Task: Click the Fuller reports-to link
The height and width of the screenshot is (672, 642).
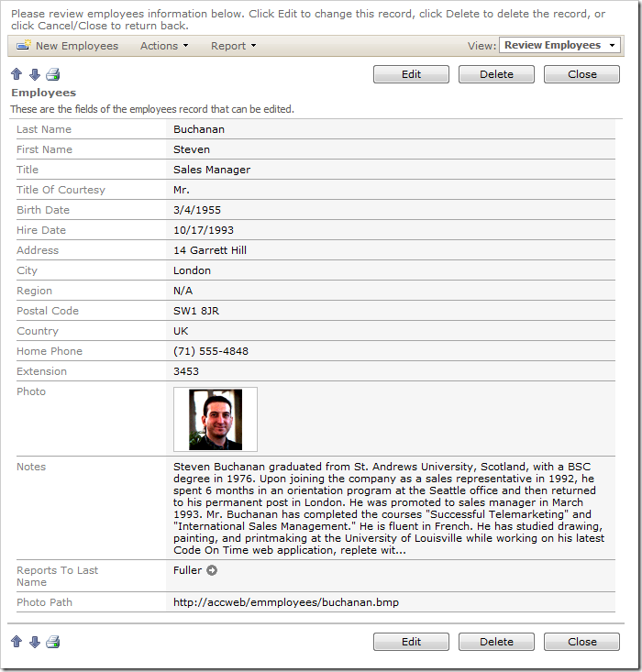Action: pyautogui.click(x=187, y=570)
